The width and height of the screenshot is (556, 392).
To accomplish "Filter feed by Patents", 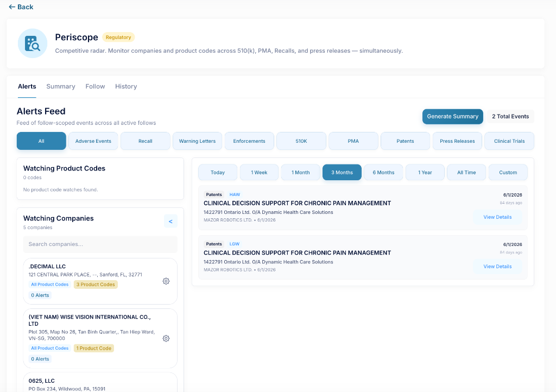I will 405,141.
